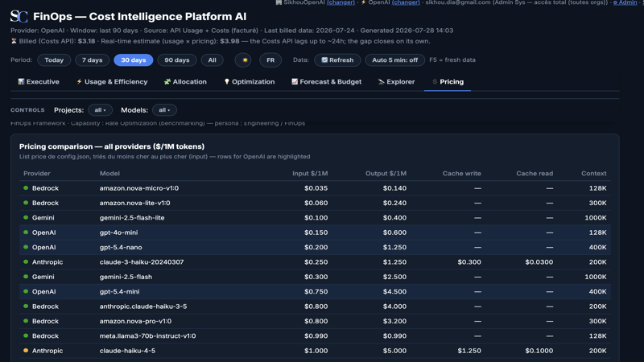Select model name claude-3-haiku-20240307
This screenshot has width=644, height=362.
pos(142,262)
